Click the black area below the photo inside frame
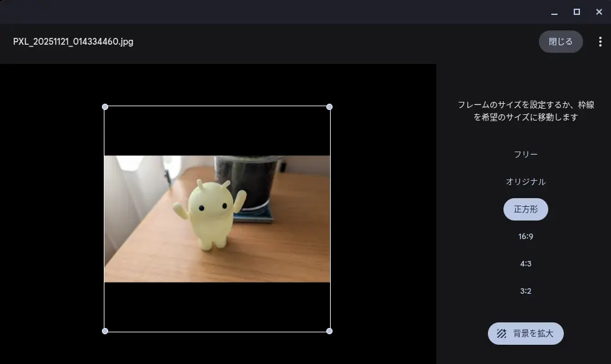Viewport: 611px width, 364px height. point(217,306)
